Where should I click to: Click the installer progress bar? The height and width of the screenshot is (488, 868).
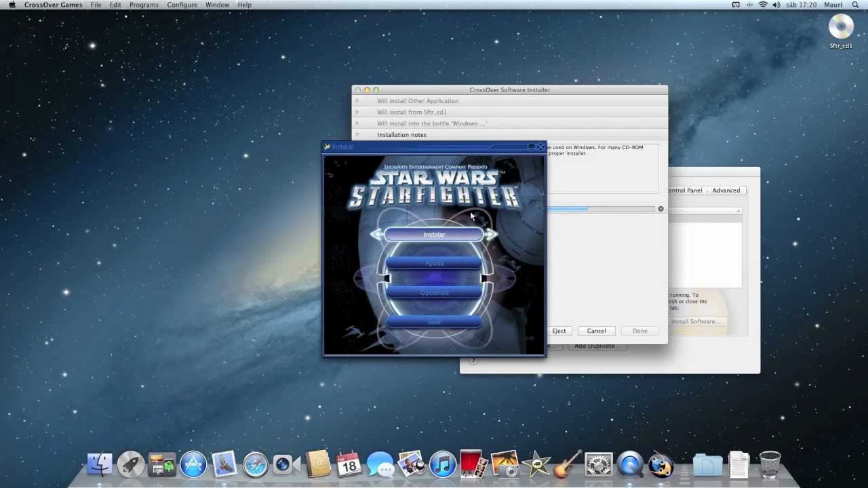click(x=601, y=209)
